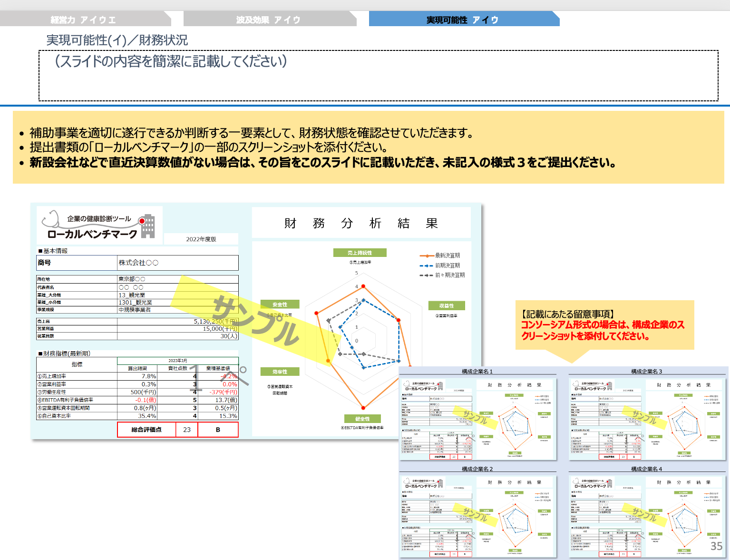
Task: Click the gray 前々期決算期 legend marker
Action: click(426, 275)
